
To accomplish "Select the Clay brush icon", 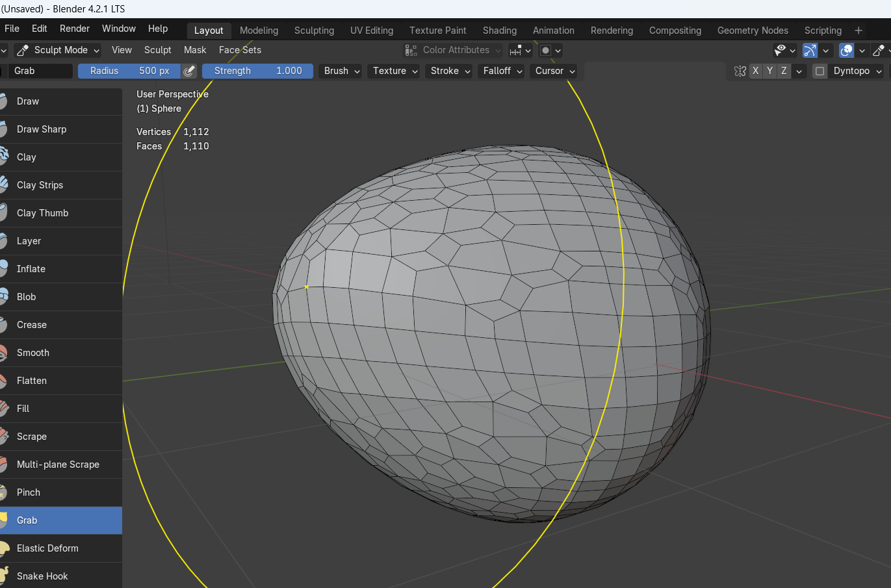I will pyautogui.click(x=3, y=157).
